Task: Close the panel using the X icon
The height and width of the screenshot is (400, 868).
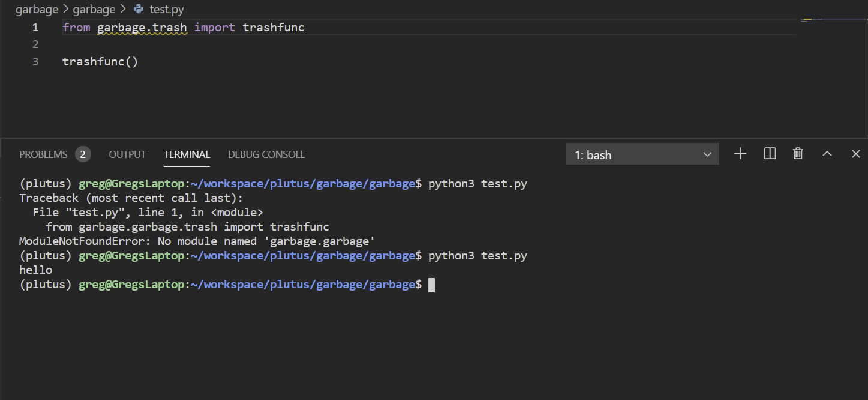Action: [855, 153]
